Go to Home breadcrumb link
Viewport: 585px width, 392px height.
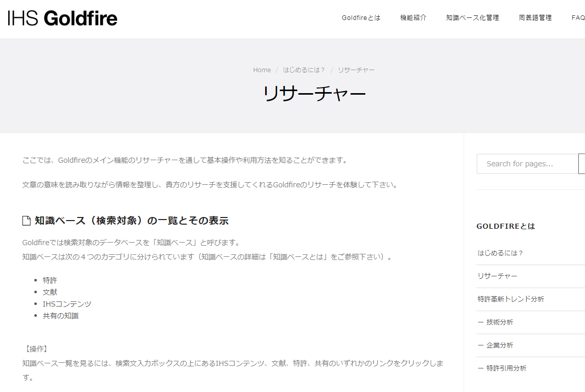[262, 70]
